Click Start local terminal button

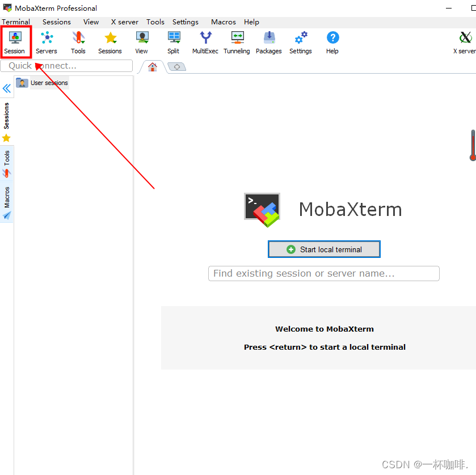(324, 249)
